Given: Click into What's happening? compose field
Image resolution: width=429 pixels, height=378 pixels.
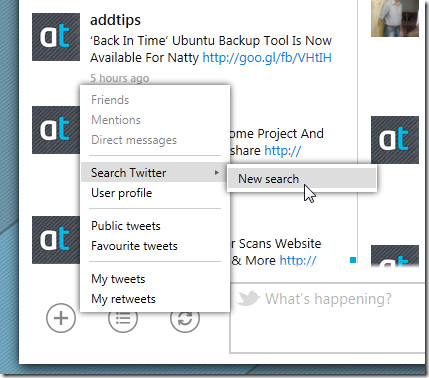Looking at the screenshot, I should [328, 318].
